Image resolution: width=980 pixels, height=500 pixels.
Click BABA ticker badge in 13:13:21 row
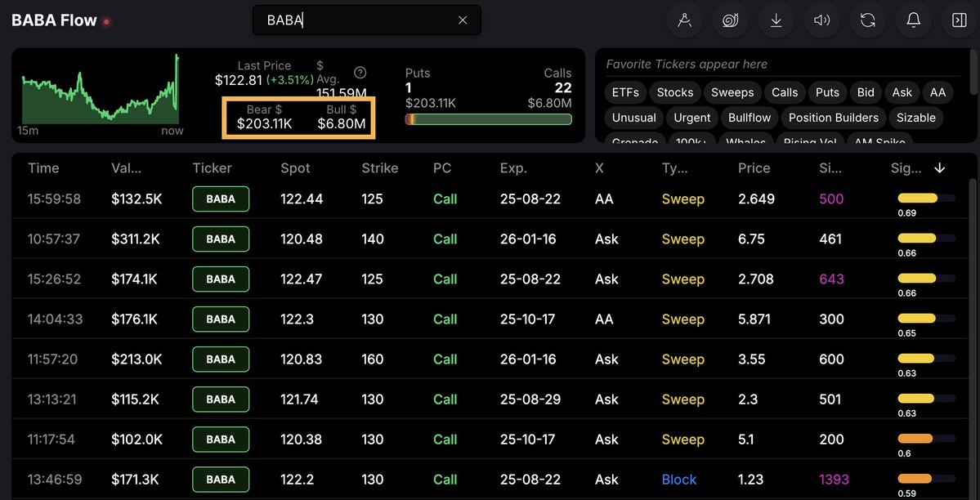(x=221, y=400)
